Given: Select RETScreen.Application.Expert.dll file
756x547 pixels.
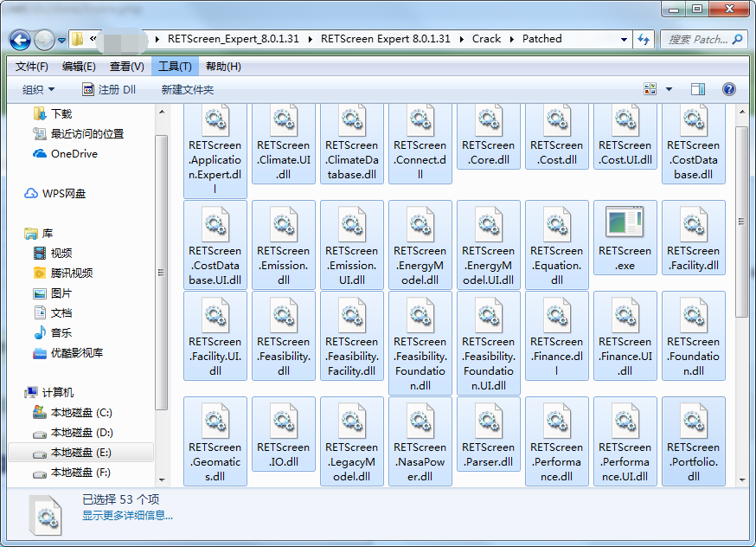Looking at the screenshot, I should pyautogui.click(x=215, y=151).
